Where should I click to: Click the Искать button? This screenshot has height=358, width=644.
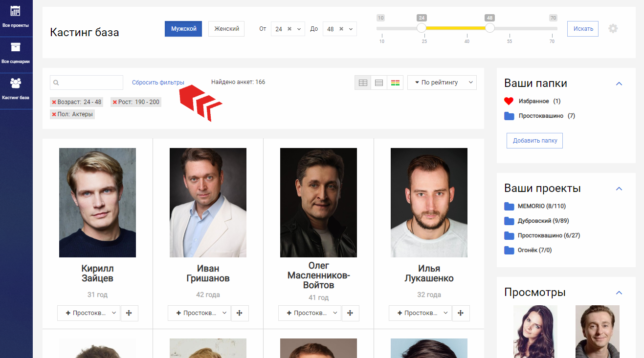[x=583, y=29]
